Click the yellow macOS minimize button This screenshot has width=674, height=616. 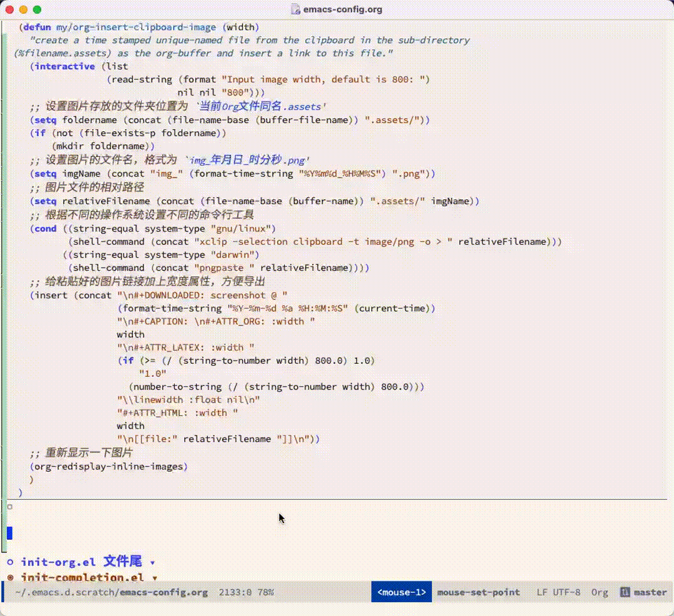pos(24,9)
